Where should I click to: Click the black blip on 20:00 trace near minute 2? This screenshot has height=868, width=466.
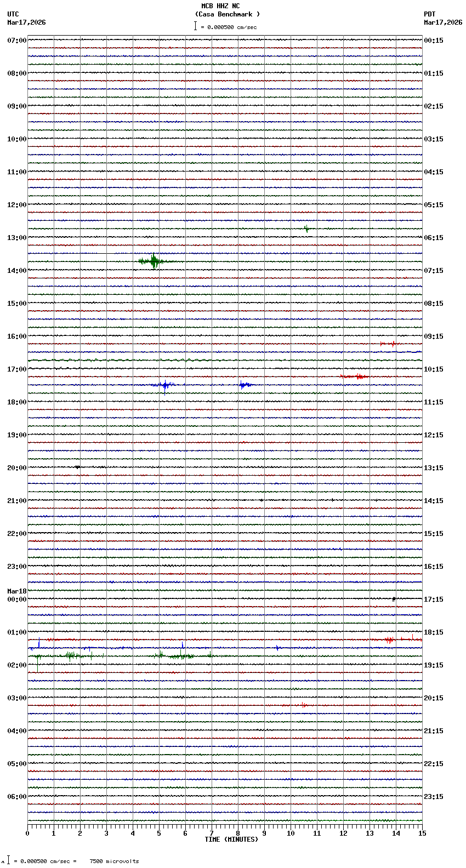(78, 467)
